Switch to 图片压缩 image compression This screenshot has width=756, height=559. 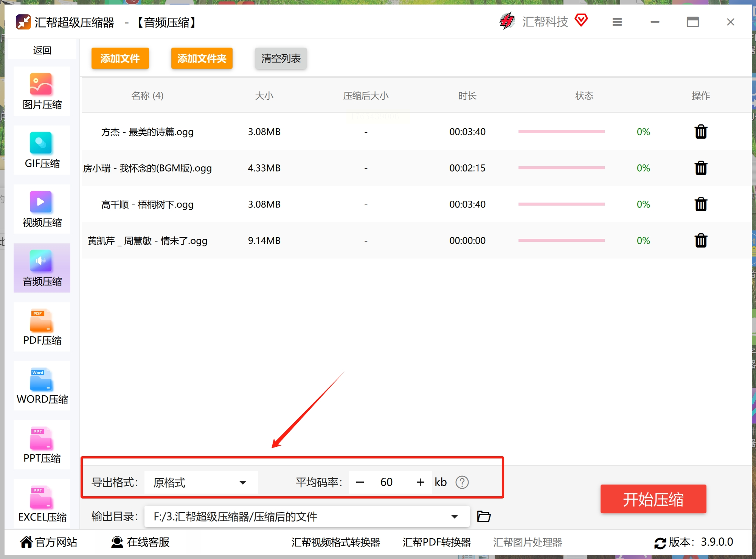(x=42, y=91)
